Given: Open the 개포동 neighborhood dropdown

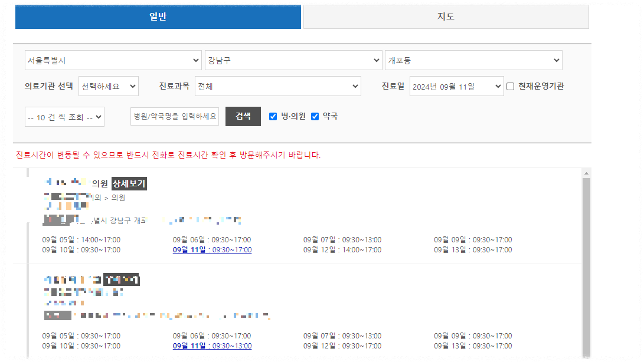Looking at the screenshot, I should (474, 60).
